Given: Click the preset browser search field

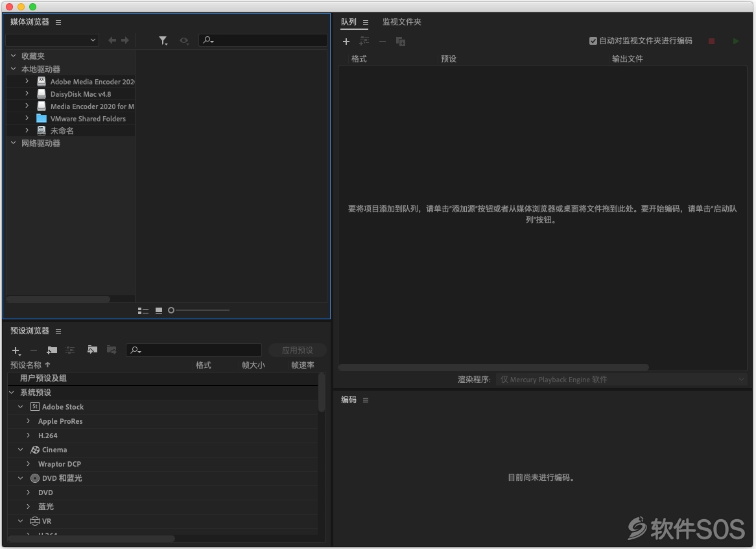Looking at the screenshot, I should pyautogui.click(x=194, y=350).
